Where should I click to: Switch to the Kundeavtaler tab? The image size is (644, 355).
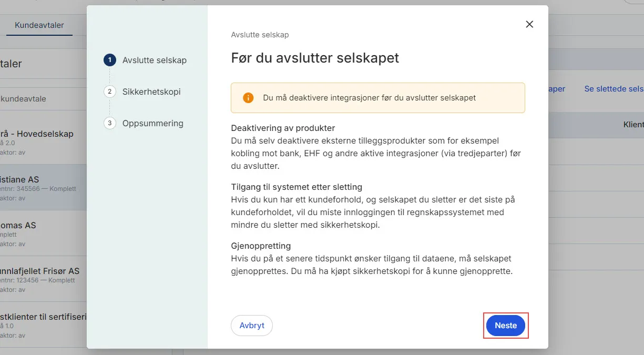pos(39,25)
